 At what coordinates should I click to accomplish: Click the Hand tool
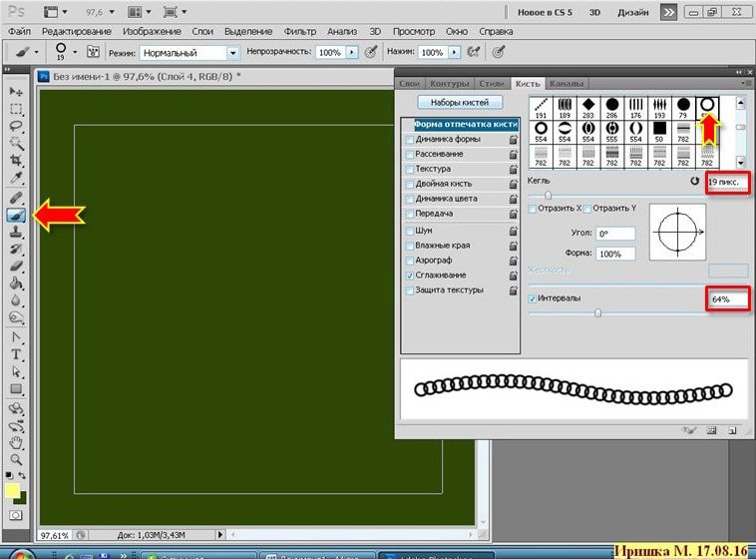point(17,442)
